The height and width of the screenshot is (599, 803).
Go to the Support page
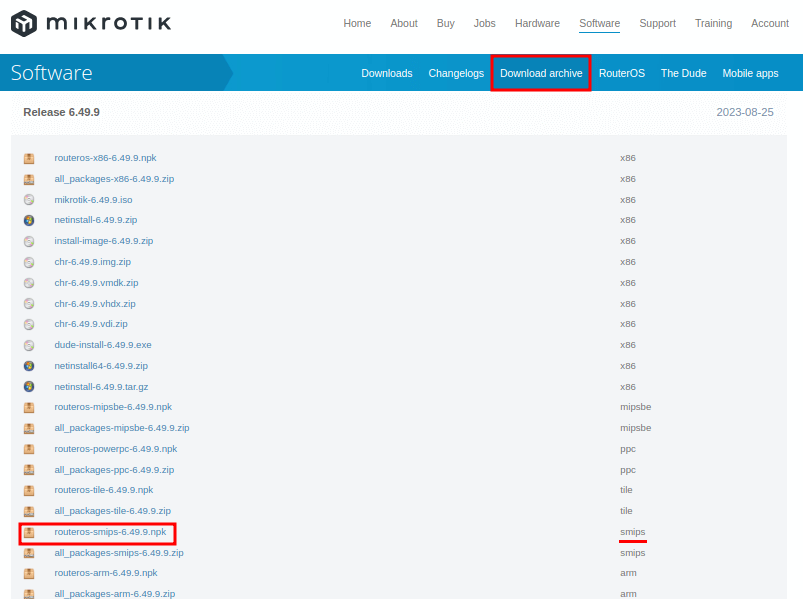[x=657, y=23]
